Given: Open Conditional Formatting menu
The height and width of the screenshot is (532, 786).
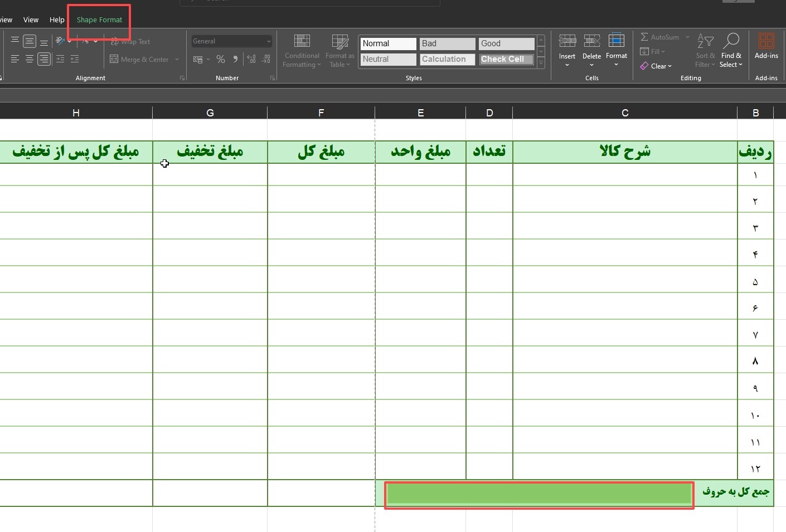Looking at the screenshot, I should (302, 51).
